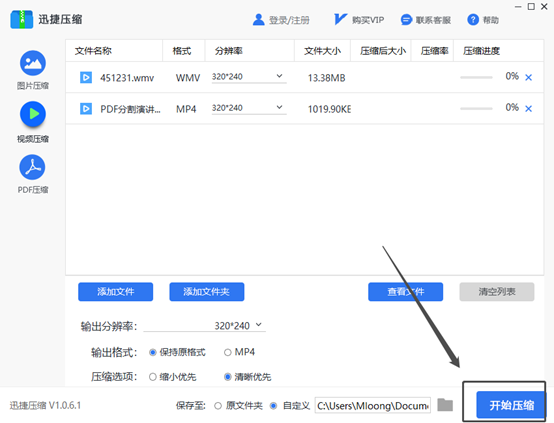Click the 分辨率 column header
This screenshot has height=423, width=554.
tap(229, 51)
